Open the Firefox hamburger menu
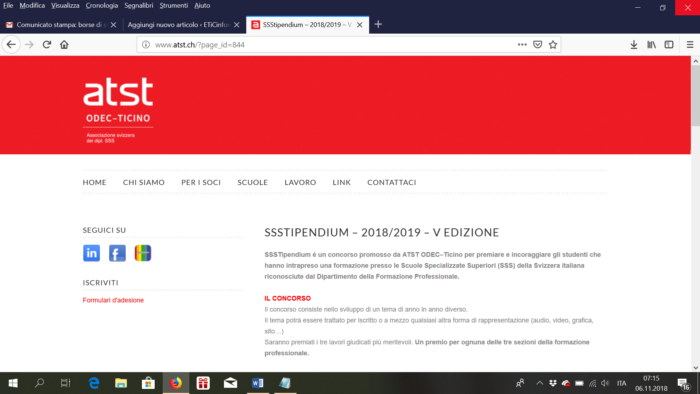This screenshot has width=700, height=394. click(690, 45)
